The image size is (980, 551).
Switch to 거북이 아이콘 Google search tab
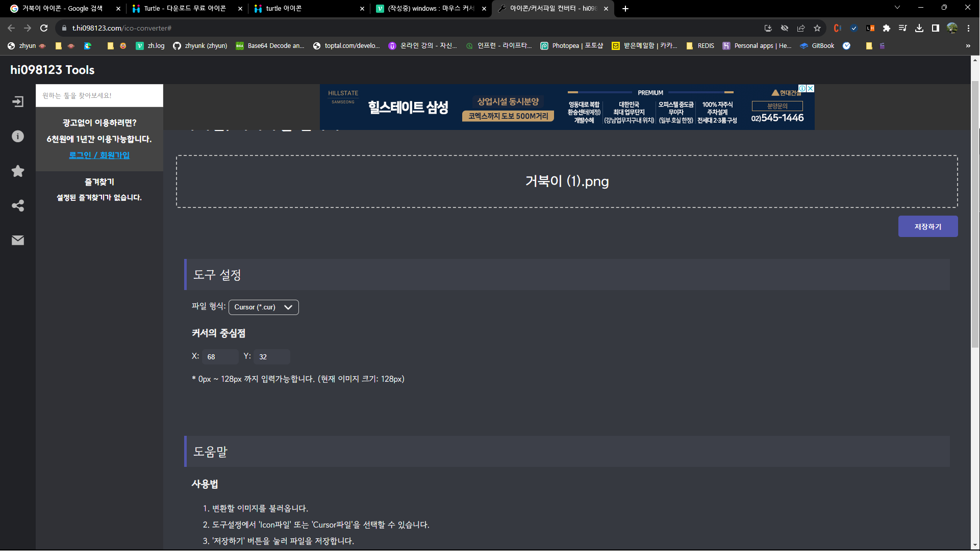[x=61, y=9]
